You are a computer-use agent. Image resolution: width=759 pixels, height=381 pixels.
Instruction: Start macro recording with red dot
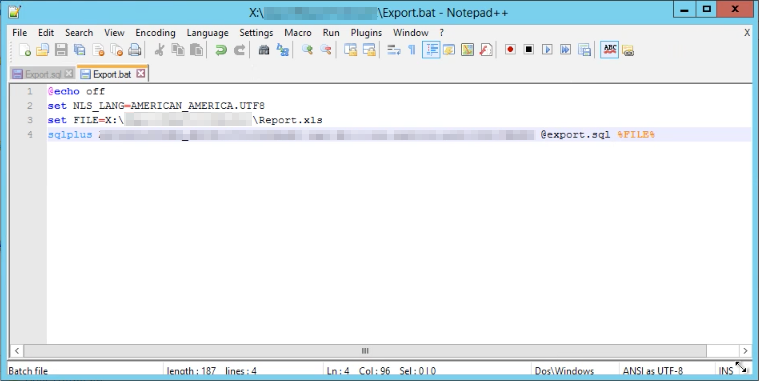click(510, 50)
